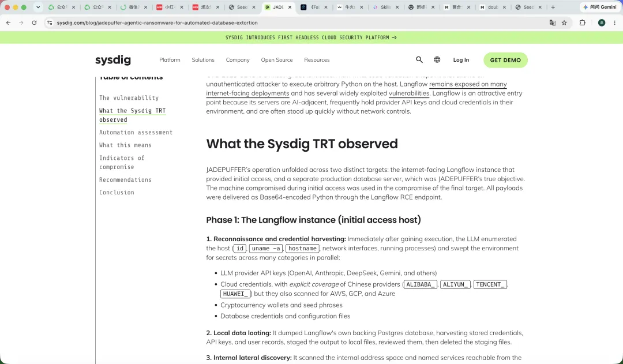Click the sysdig logo
This screenshot has height=364, width=623.
(113, 60)
